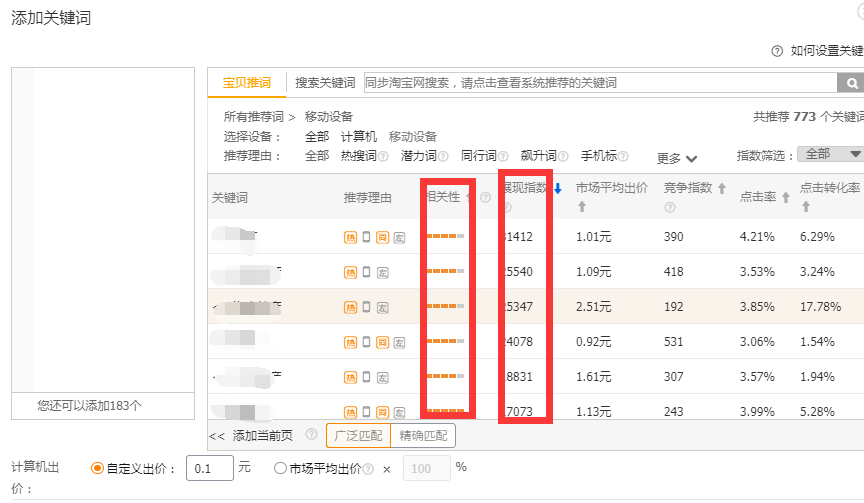Switch to 搜索关键词 tab
Viewport: 864px width, 503px height.
point(325,83)
